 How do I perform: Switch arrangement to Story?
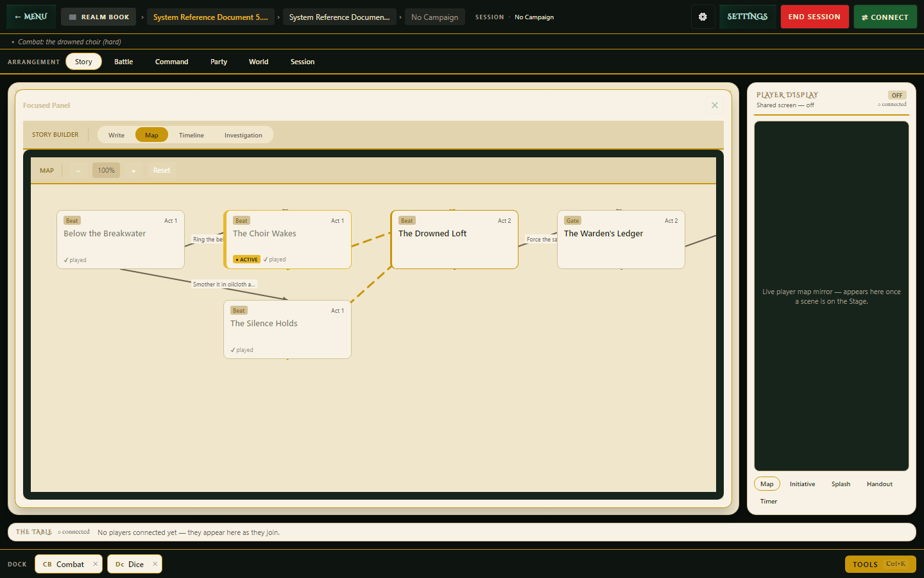click(x=83, y=62)
